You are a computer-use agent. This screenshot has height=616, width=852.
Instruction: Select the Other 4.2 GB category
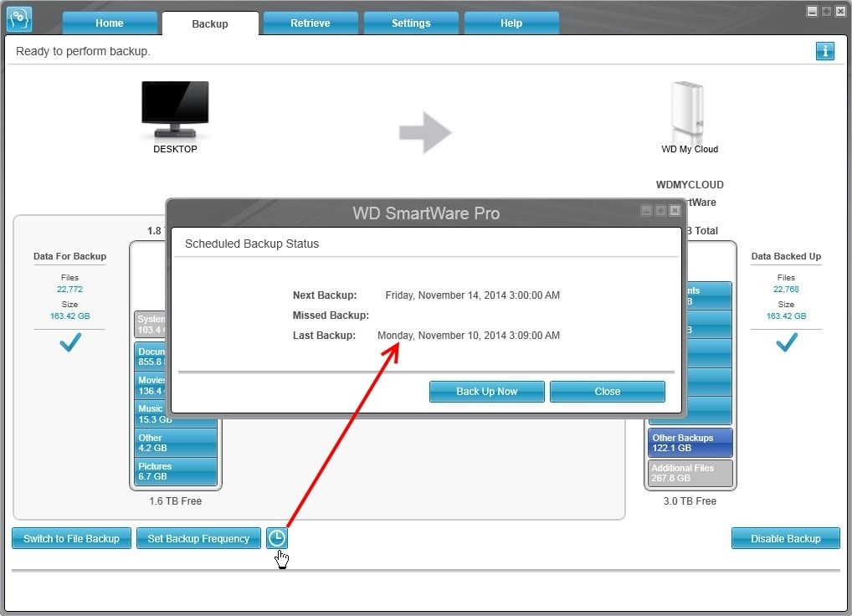(x=176, y=442)
